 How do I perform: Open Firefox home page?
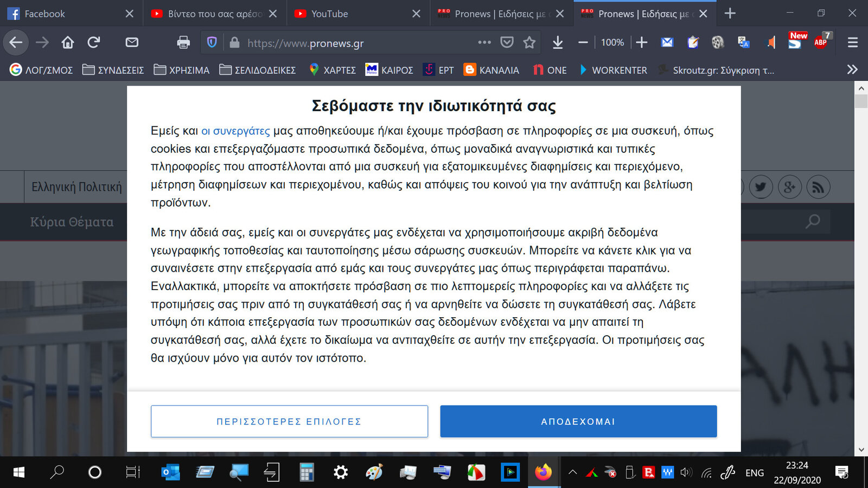(x=68, y=42)
